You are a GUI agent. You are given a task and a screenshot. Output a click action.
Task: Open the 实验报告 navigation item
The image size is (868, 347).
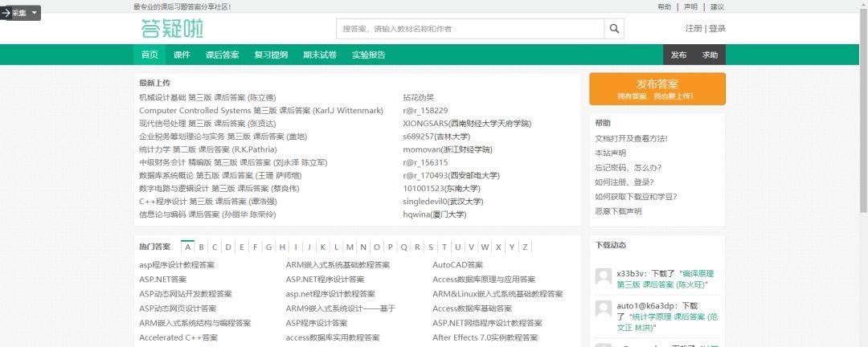[368, 55]
